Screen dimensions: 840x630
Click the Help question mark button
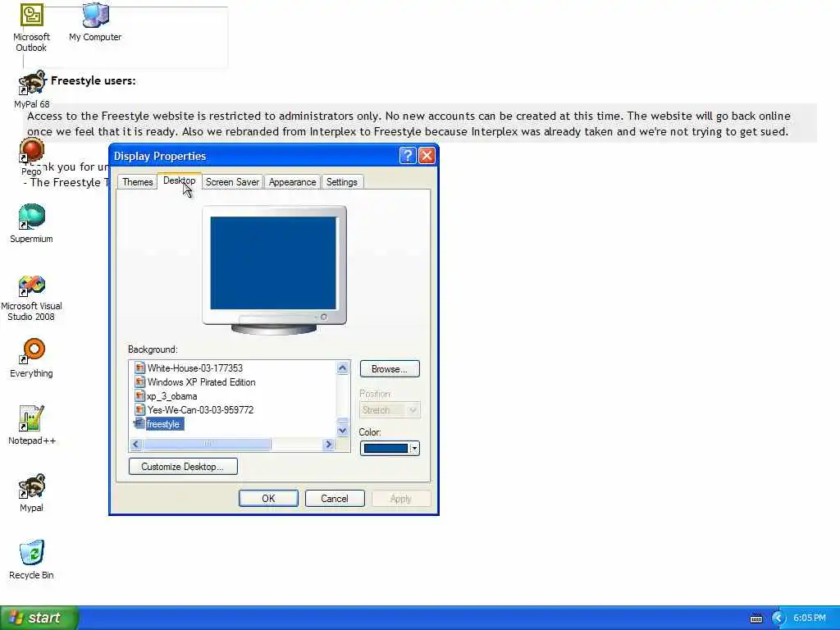click(407, 155)
